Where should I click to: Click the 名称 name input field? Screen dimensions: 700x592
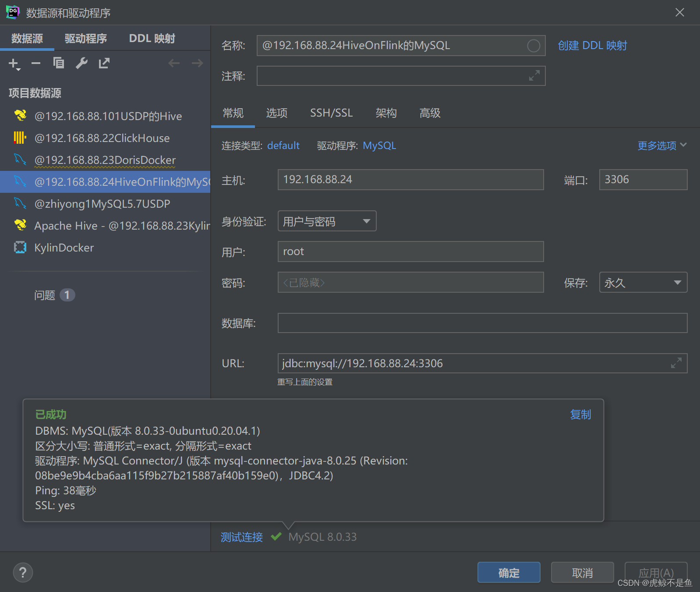(x=401, y=46)
